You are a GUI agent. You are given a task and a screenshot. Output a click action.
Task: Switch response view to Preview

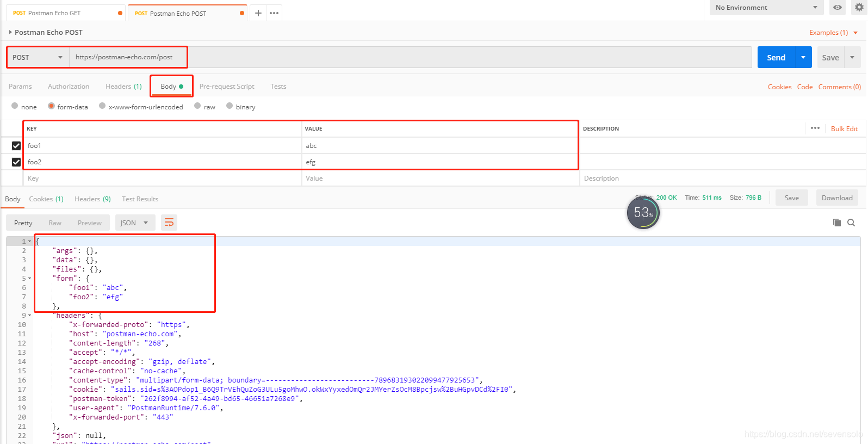(89, 223)
